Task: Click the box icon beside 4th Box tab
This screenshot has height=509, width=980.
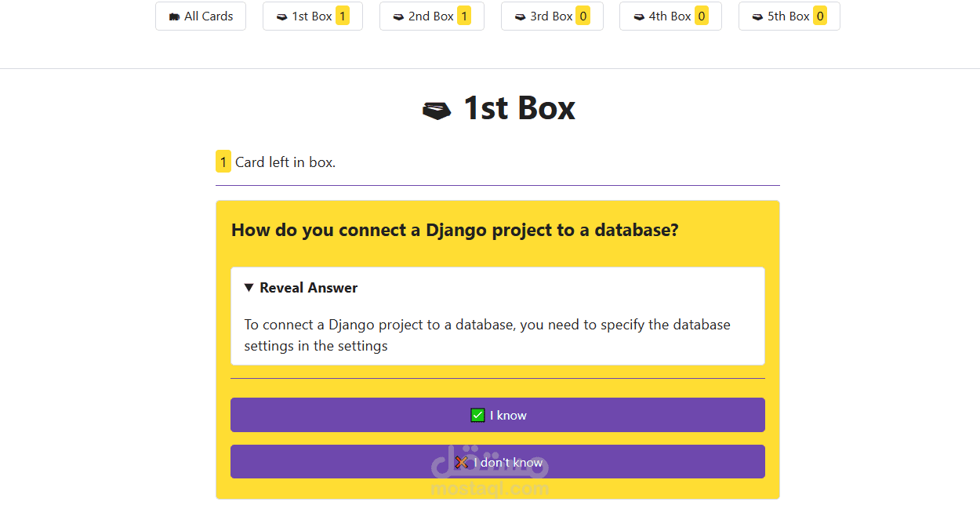Action: pyautogui.click(x=638, y=16)
